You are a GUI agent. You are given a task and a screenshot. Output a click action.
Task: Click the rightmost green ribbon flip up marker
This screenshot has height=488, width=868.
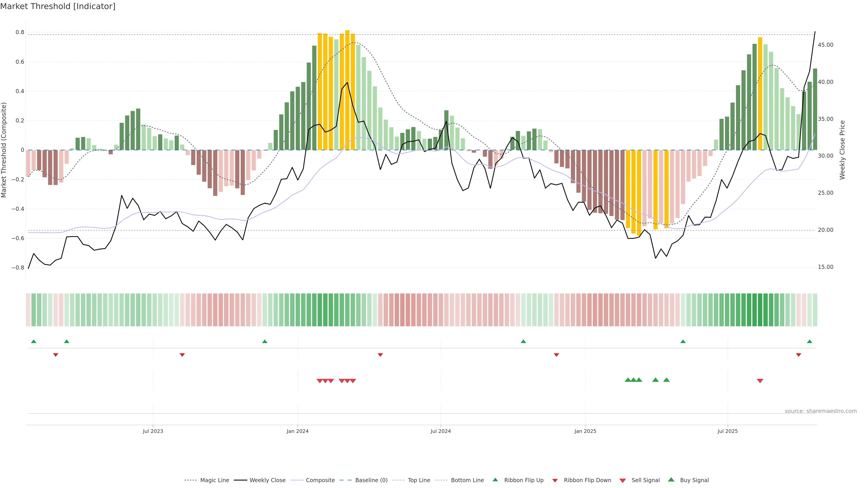(809, 342)
